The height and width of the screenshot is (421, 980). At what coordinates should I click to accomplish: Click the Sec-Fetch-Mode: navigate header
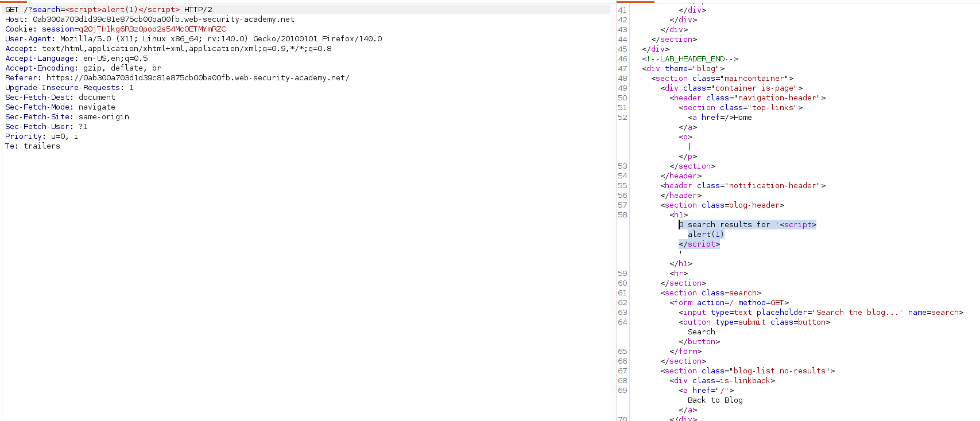pos(60,107)
